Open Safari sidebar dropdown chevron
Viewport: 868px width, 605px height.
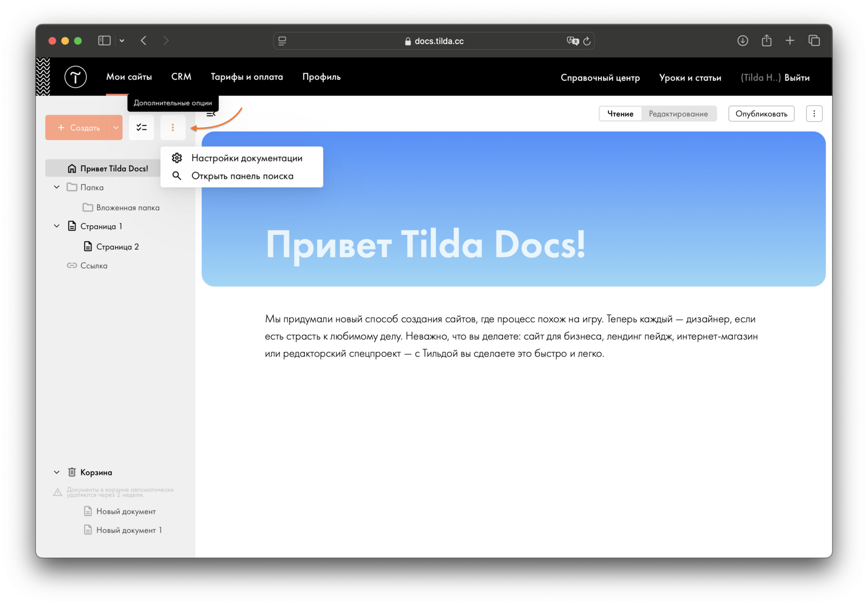click(x=122, y=41)
